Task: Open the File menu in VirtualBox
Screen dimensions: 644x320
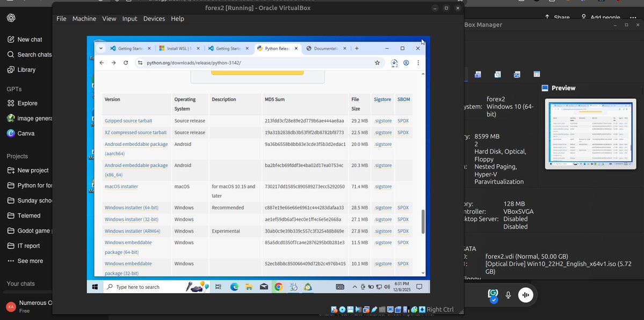Action: pos(61,18)
